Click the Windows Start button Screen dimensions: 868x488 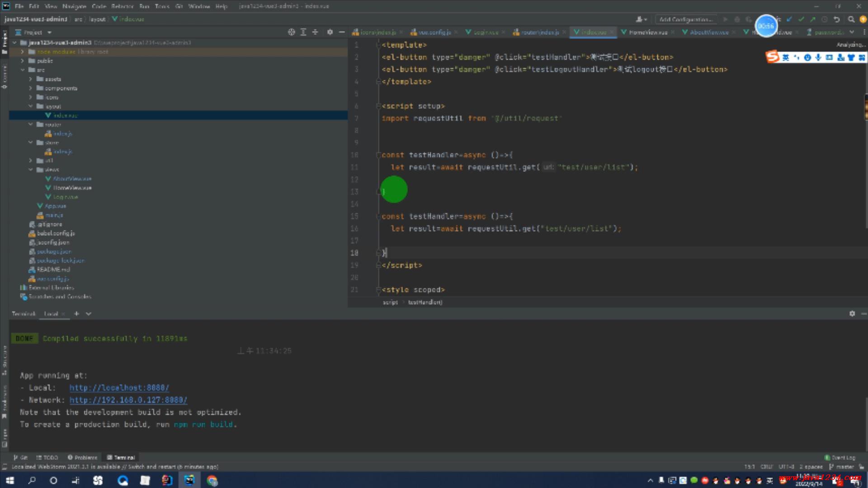click(10, 480)
